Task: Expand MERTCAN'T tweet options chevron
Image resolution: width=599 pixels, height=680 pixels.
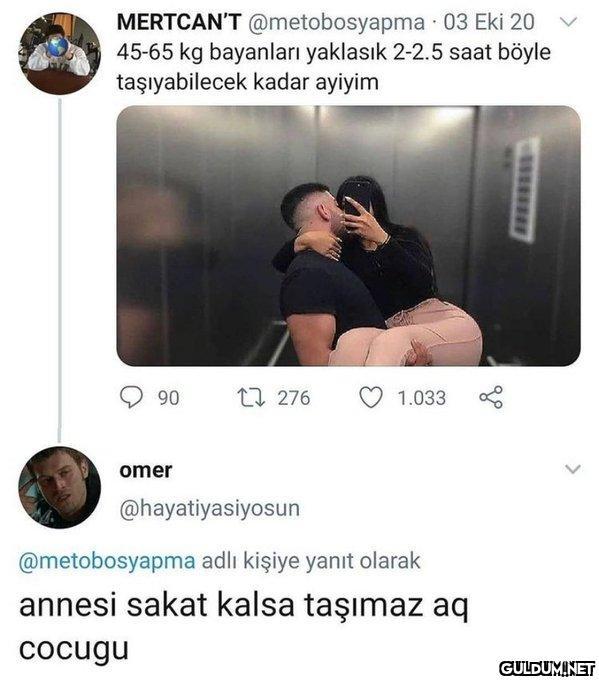Action: click(x=569, y=21)
